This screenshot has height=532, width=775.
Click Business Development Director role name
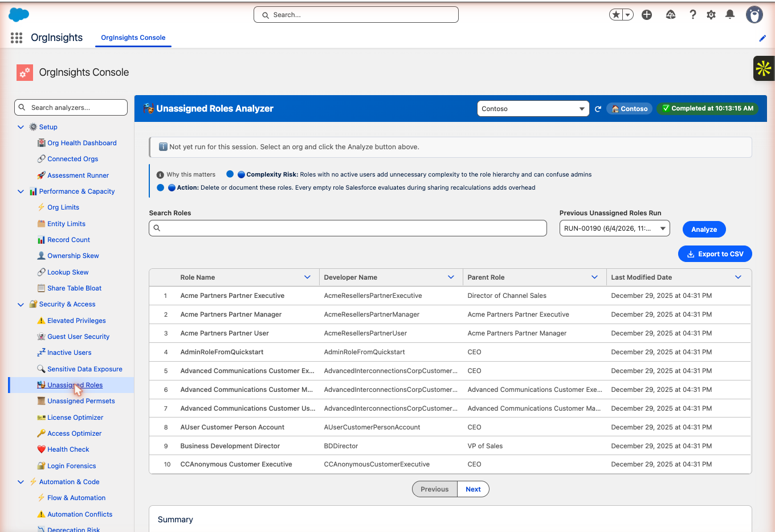230,446
